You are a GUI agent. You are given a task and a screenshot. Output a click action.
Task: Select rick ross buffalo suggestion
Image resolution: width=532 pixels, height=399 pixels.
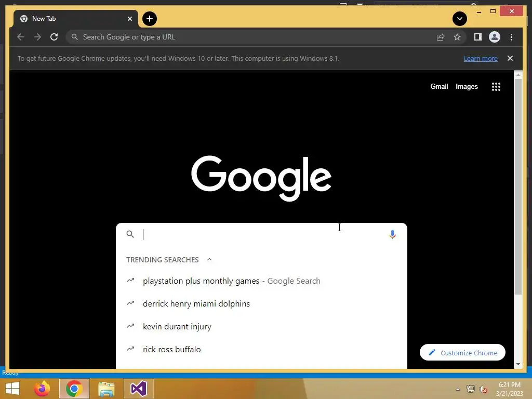coord(261,349)
